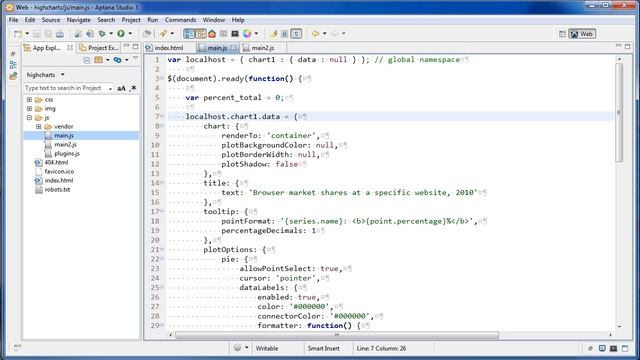Collapse code fold at line 8
Viewport: 640px width, 360px height.
pos(162,126)
